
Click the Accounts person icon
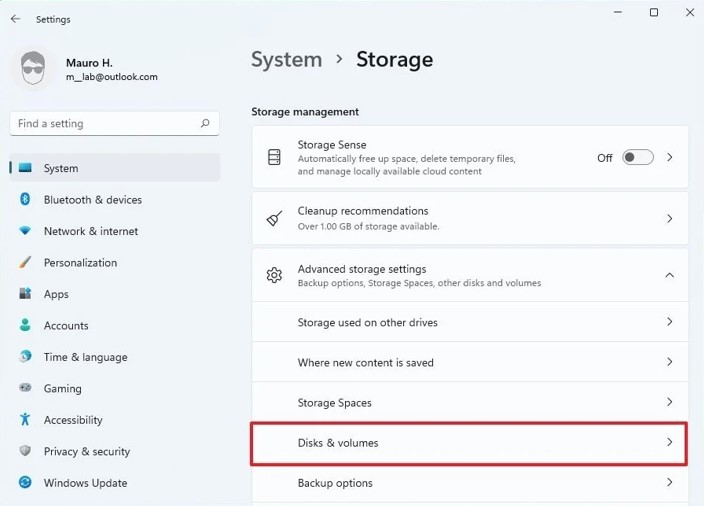(x=25, y=325)
